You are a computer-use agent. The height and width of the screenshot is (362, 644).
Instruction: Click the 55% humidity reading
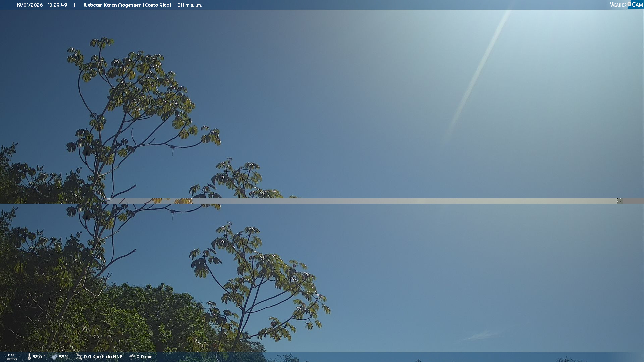[64, 357]
